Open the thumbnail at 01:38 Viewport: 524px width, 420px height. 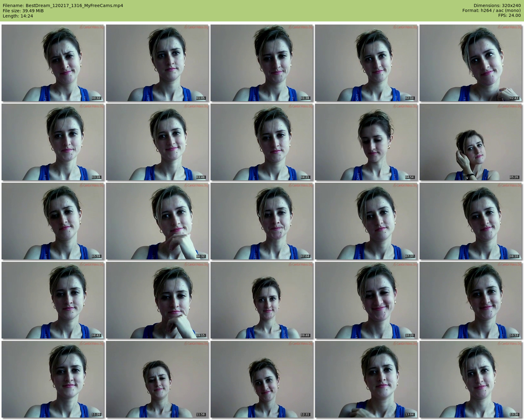pos(262,63)
